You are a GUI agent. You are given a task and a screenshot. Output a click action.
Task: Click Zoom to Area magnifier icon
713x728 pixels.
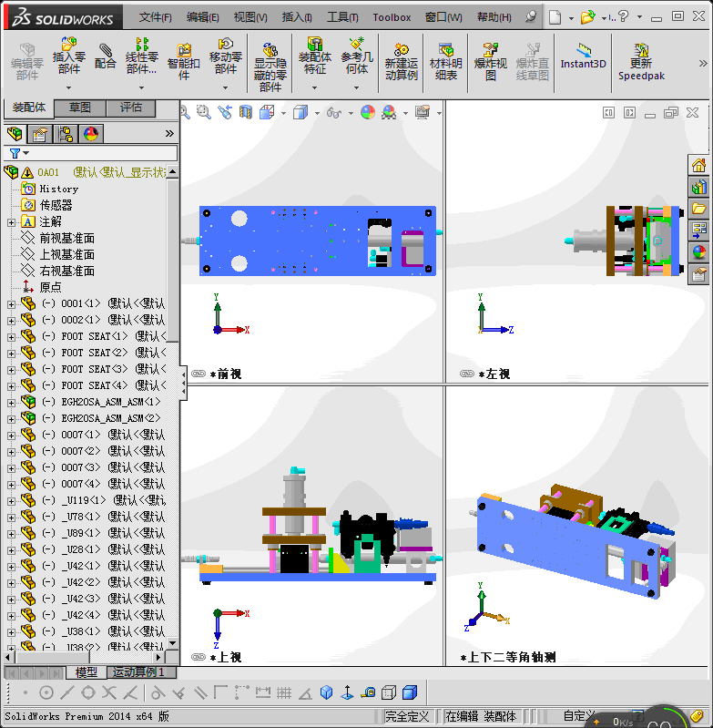point(204,112)
